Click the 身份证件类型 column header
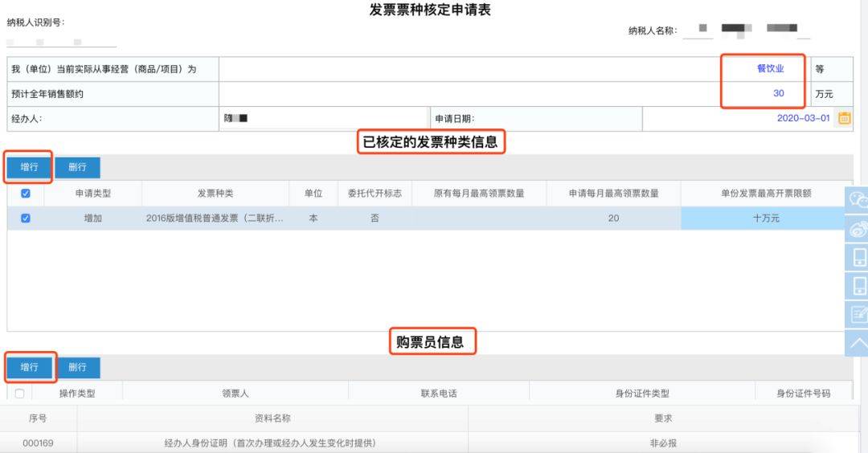 [642, 394]
